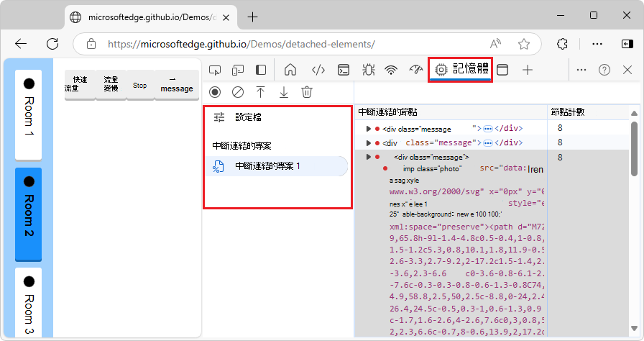Click the 中斷連結的節點 column header

pos(451,112)
